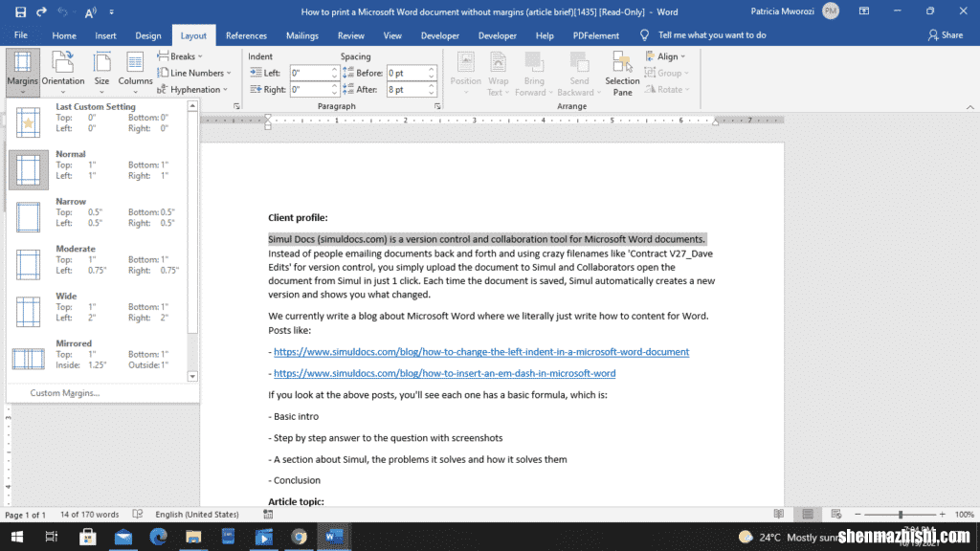The width and height of the screenshot is (980, 551).
Task: Click the Wrap Text button
Action: 498,74
